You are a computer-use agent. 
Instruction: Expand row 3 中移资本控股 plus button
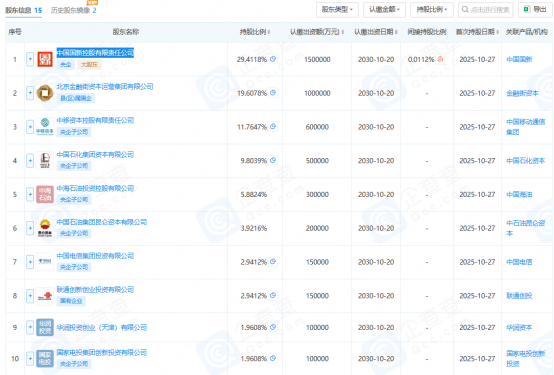[30, 127]
